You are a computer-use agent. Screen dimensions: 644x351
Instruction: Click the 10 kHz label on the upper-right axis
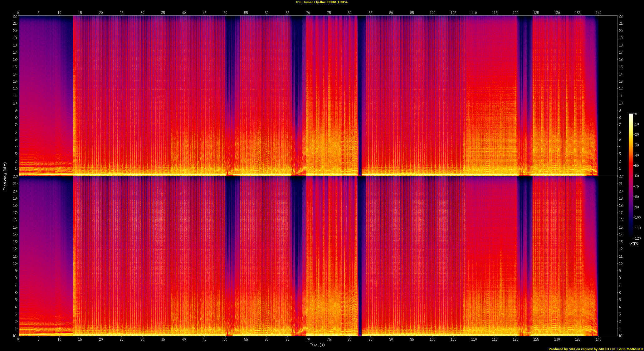[621, 103]
